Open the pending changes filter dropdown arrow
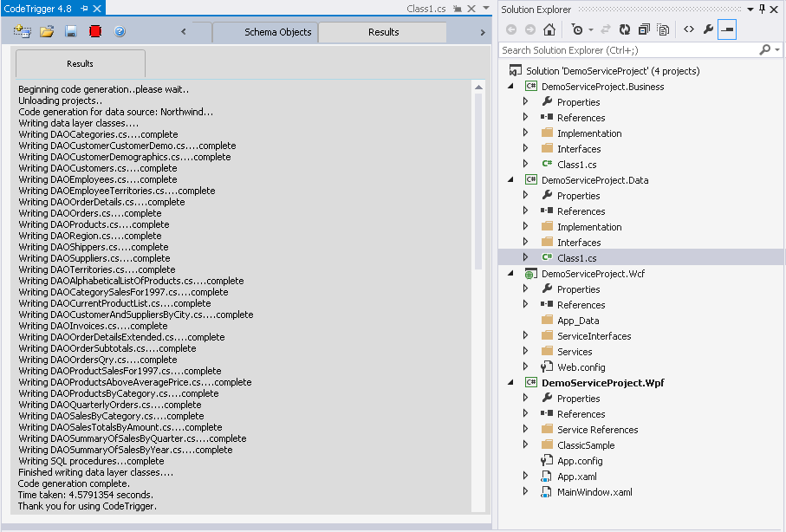Viewport: 786px width, 532px height. click(x=591, y=29)
